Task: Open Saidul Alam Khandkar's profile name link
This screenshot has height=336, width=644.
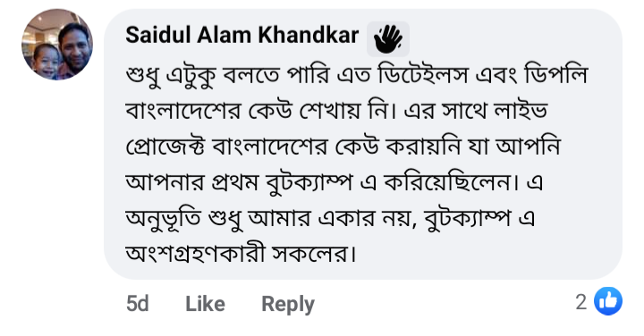Action: pyautogui.click(x=241, y=35)
